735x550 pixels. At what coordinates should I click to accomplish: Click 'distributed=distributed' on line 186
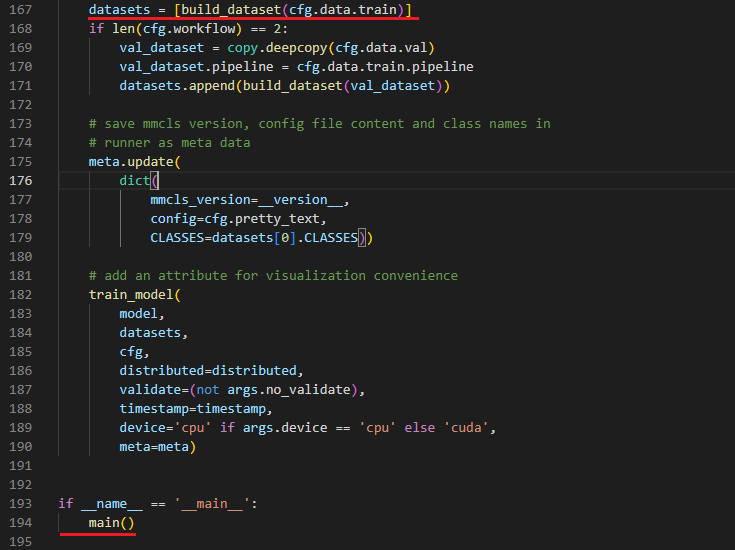pyautogui.click(x=208, y=370)
